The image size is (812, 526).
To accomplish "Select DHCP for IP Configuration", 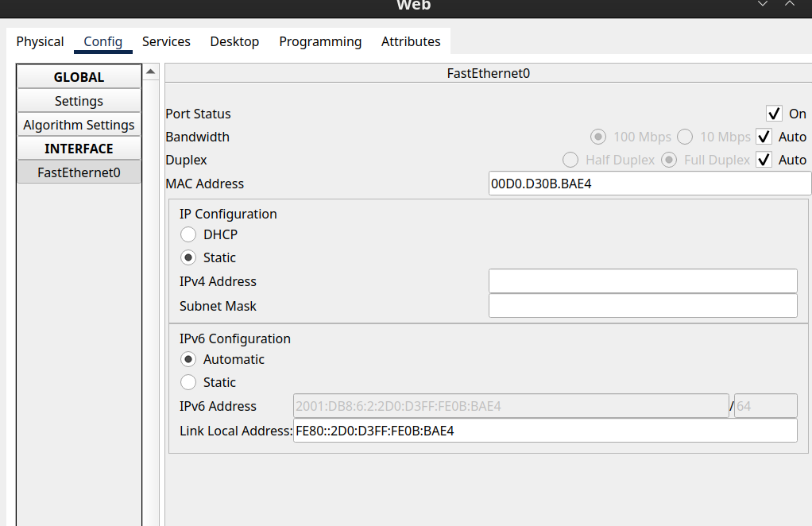I will pyautogui.click(x=188, y=234).
